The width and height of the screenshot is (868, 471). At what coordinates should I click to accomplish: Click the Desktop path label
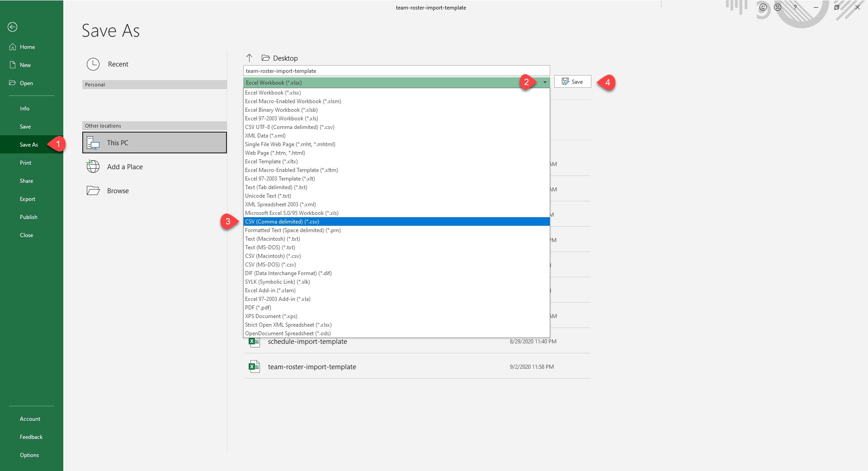point(285,58)
